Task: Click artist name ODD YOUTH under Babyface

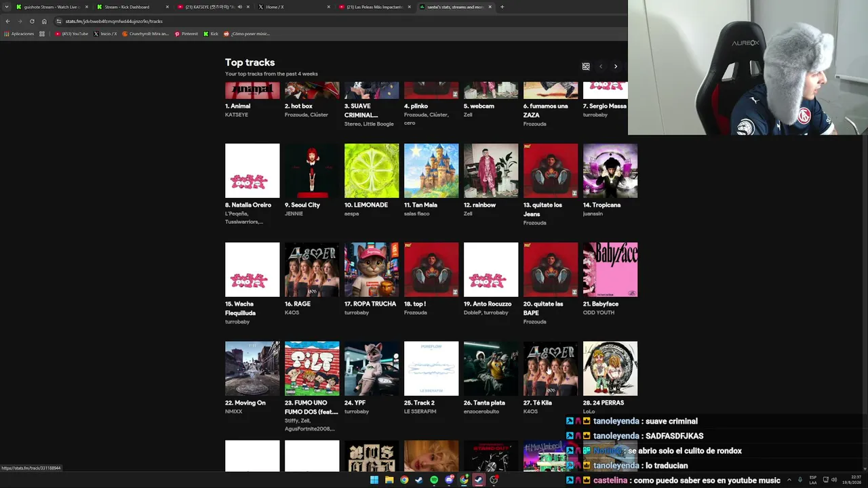Action: pos(599,313)
